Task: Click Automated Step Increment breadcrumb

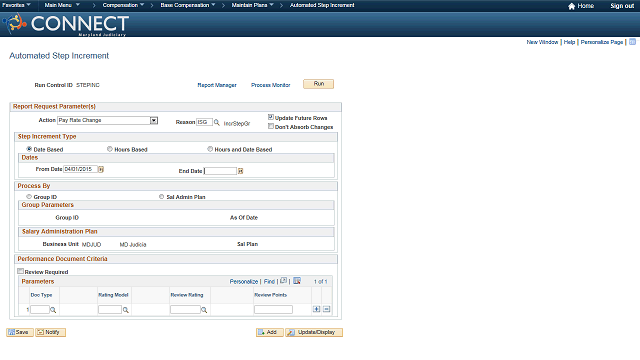Action: tap(322, 5)
